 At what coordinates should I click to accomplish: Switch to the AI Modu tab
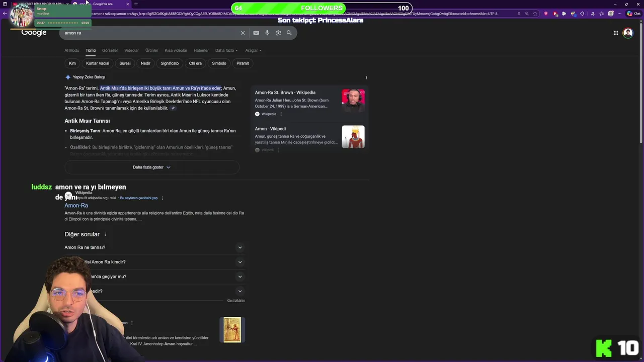click(x=71, y=50)
